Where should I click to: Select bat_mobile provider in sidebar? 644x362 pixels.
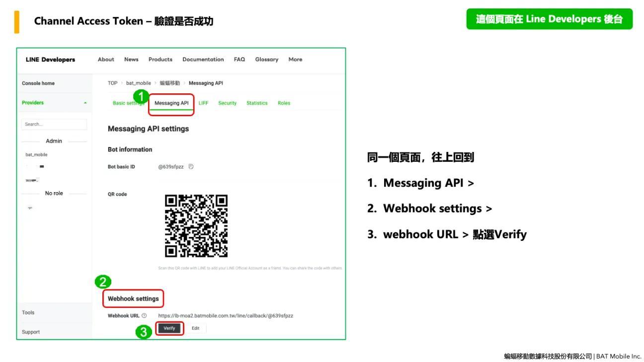(36, 154)
